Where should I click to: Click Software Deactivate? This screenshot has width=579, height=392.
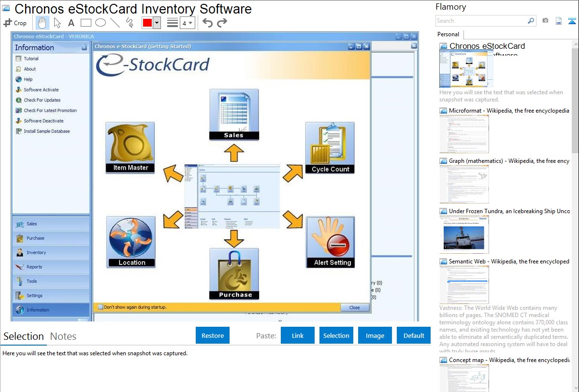tap(43, 120)
